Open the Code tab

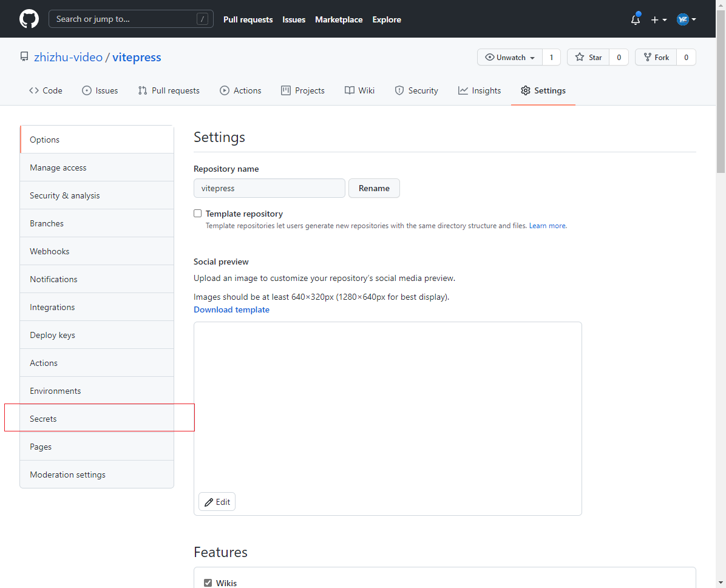[46, 91]
